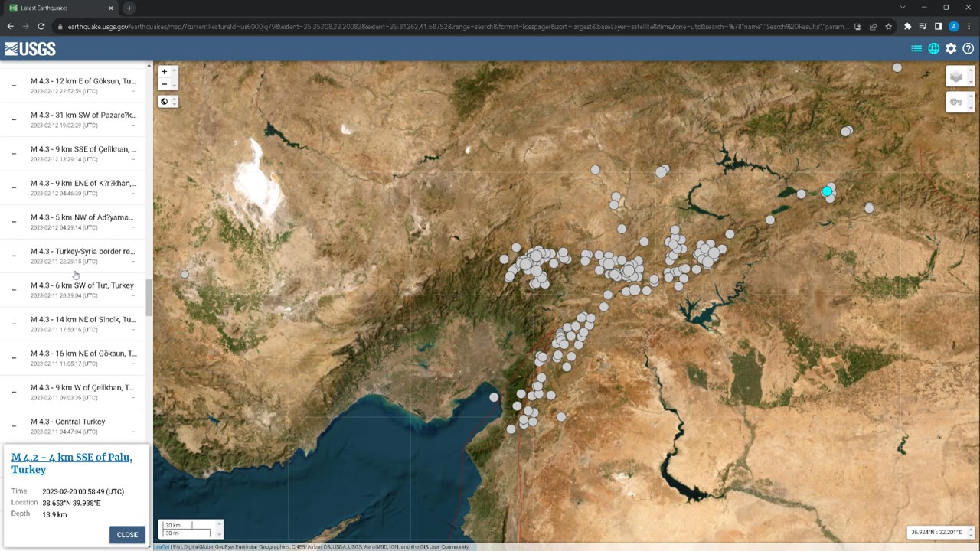980x551 pixels.
Task: Click the popup time value 2023-02-20 00:58:49
Action: point(83,491)
